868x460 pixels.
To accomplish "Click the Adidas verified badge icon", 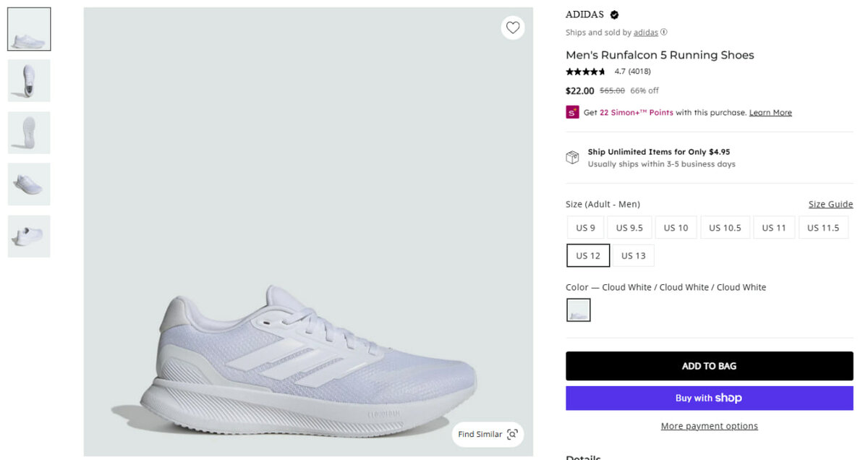I will [614, 14].
